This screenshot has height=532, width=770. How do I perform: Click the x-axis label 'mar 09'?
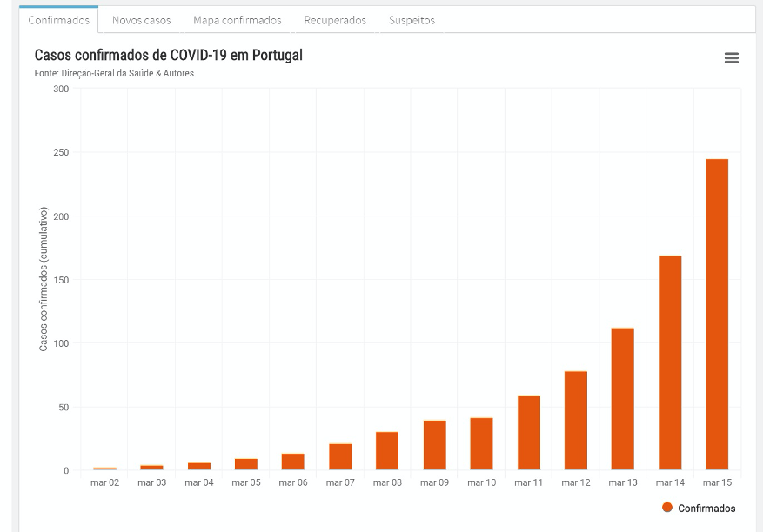click(435, 482)
